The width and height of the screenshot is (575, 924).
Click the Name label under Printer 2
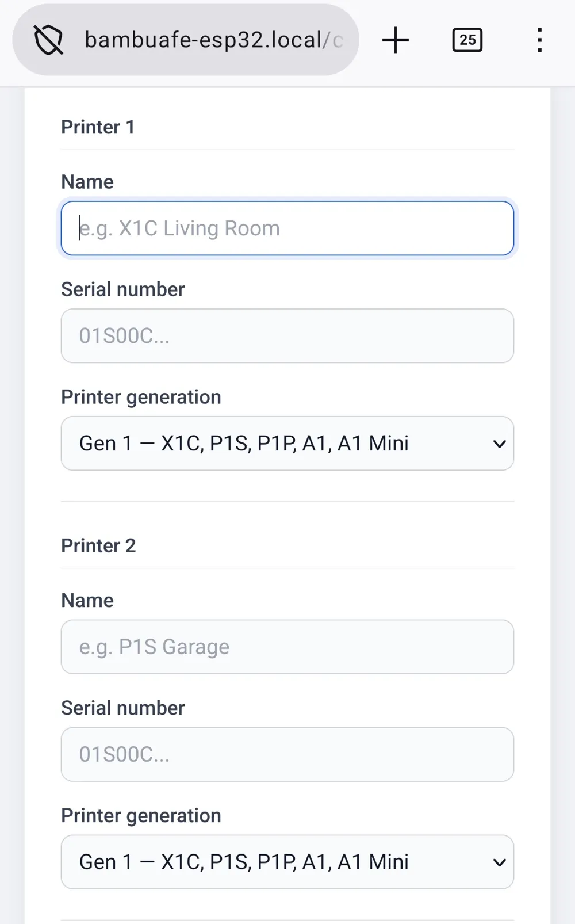click(87, 600)
